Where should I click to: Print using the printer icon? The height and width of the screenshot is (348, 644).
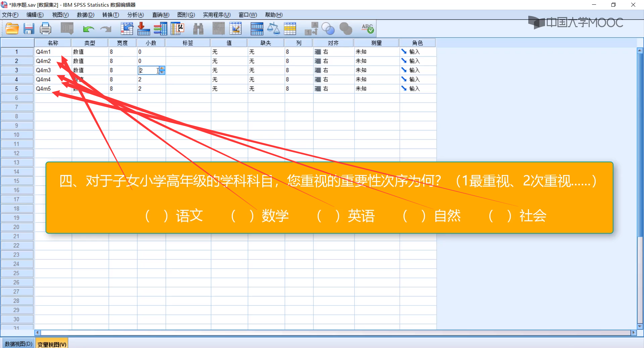click(45, 29)
